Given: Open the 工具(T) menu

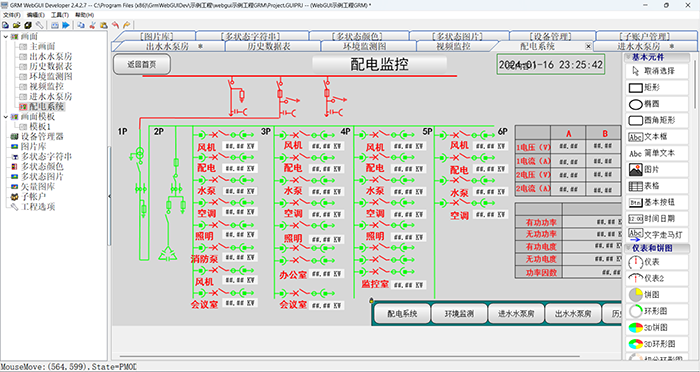Looking at the screenshot, I should [59, 15].
